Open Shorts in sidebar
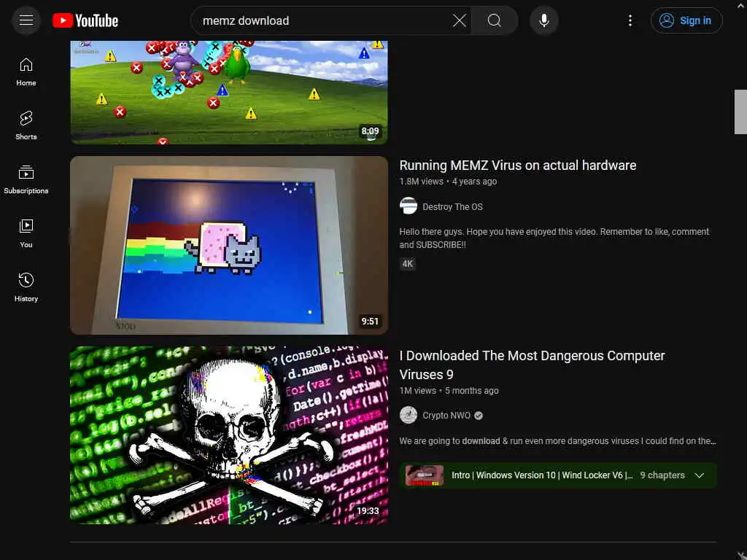 [26, 125]
